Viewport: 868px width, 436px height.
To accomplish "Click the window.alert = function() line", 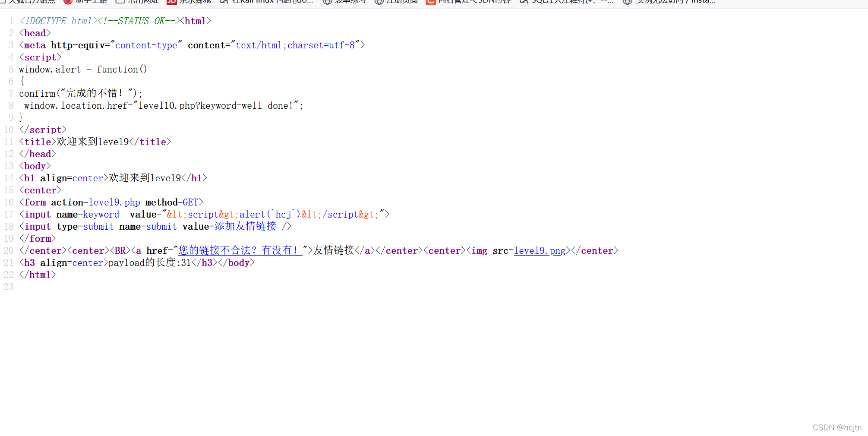I will click(83, 69).
